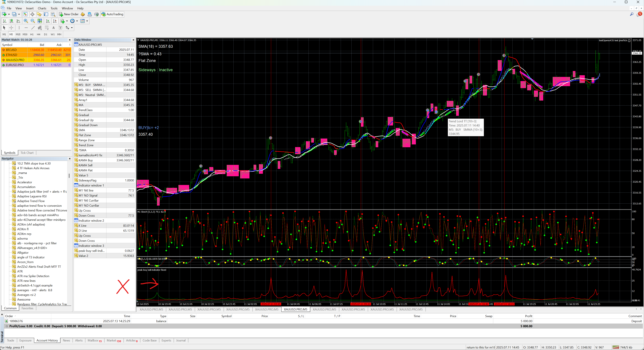This screenshot has height=350, width=644.
Task: Switch chart to candlesticks view
Action: click(11, 21)
